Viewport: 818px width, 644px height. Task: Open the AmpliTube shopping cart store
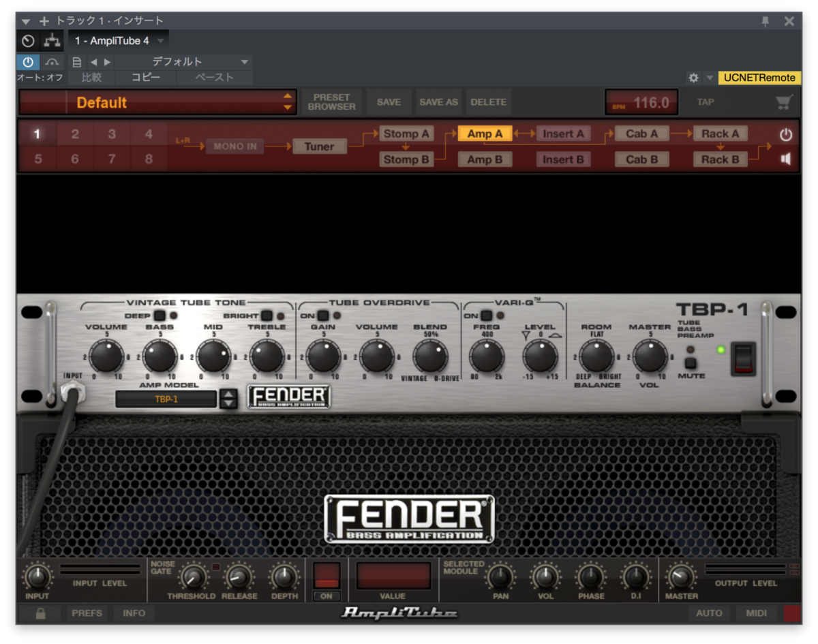[x=784, y=102]
